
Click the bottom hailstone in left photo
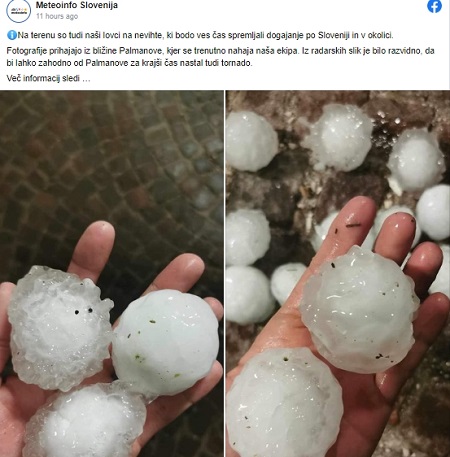coord(87,422)
